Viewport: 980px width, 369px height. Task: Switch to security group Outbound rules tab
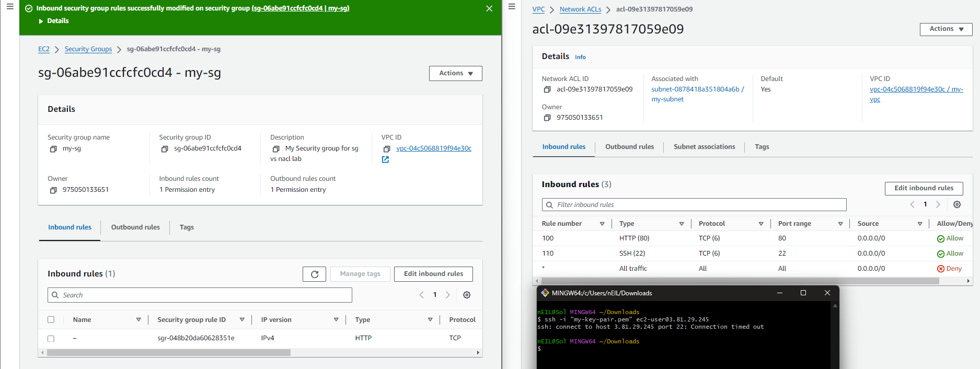click(x=135, y=227)
